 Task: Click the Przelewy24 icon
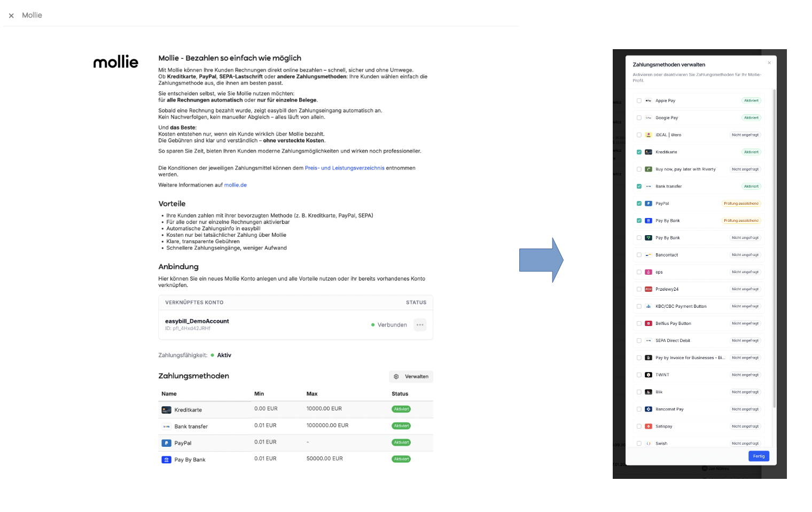[x=648, y=289]
